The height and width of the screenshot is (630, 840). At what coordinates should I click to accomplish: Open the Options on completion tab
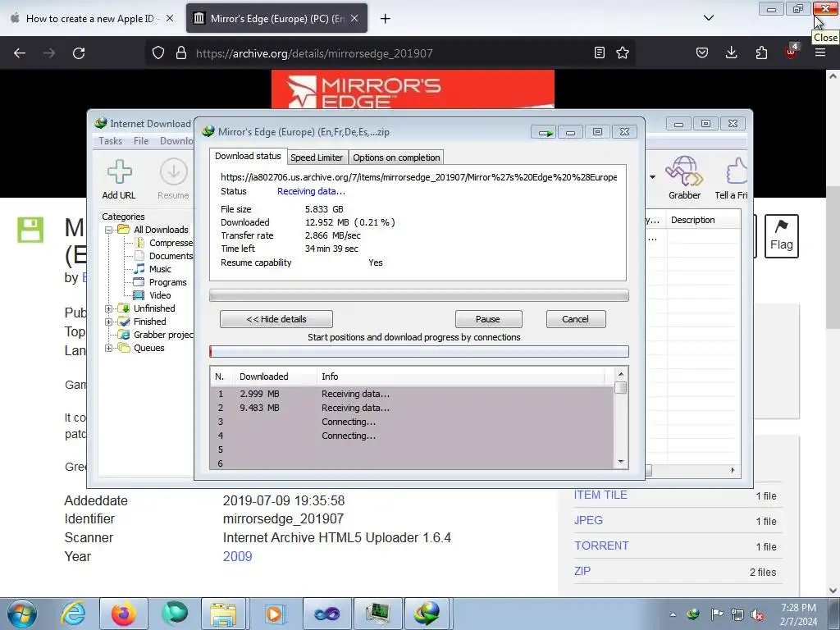point(396,157)
